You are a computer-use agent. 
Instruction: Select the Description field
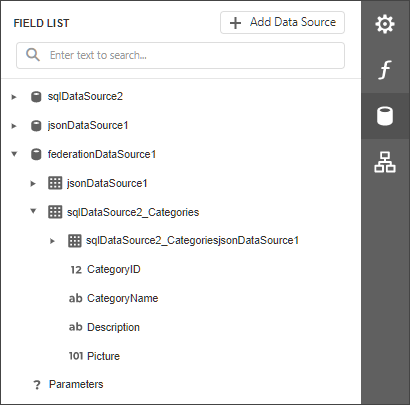click(x=104, y=327)
